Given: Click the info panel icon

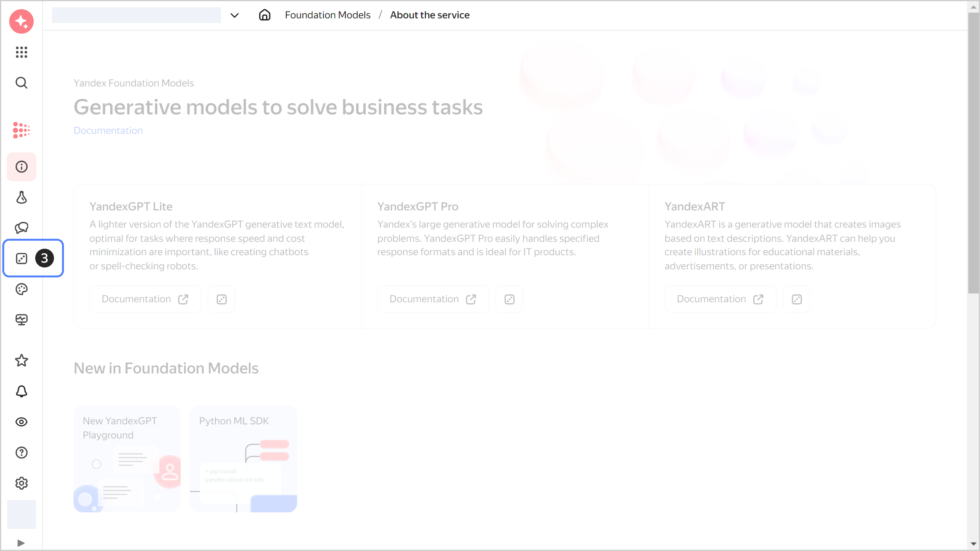Looking at the screenshot, I should point(21,167).
